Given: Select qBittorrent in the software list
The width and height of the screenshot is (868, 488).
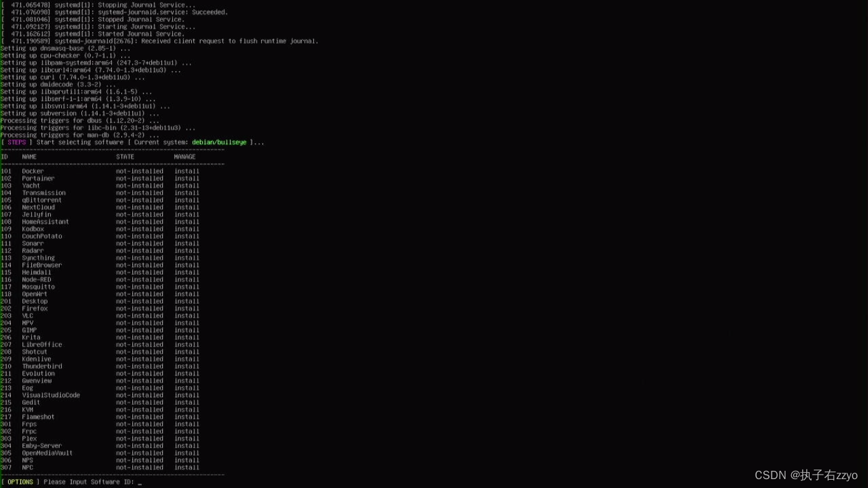Looking at the screenshot, I should [42, 200].
